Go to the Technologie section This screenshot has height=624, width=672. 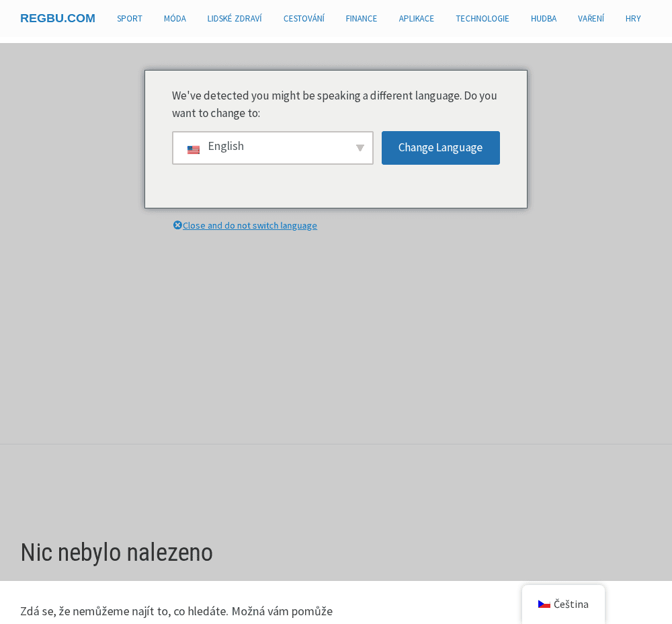pos(482,19)
